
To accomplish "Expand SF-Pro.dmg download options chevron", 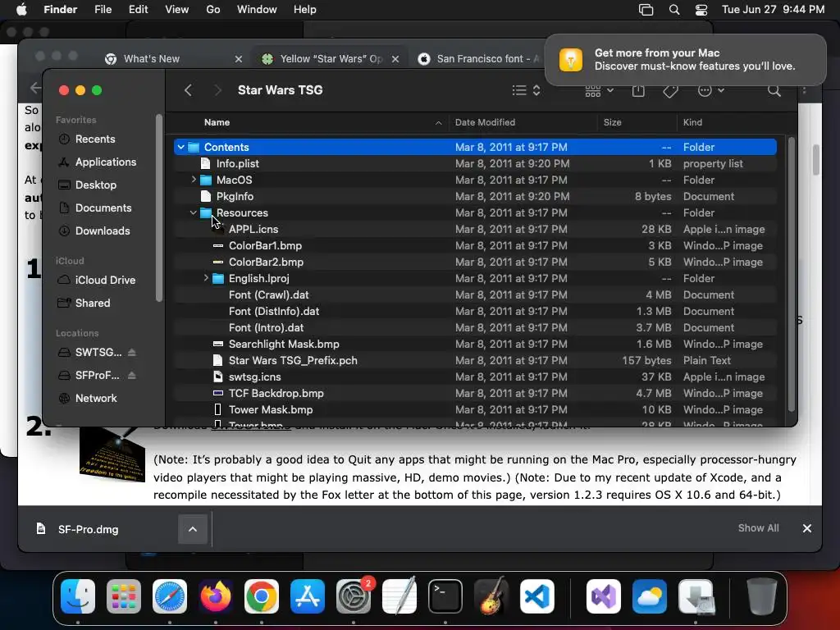I will (192, 529).
